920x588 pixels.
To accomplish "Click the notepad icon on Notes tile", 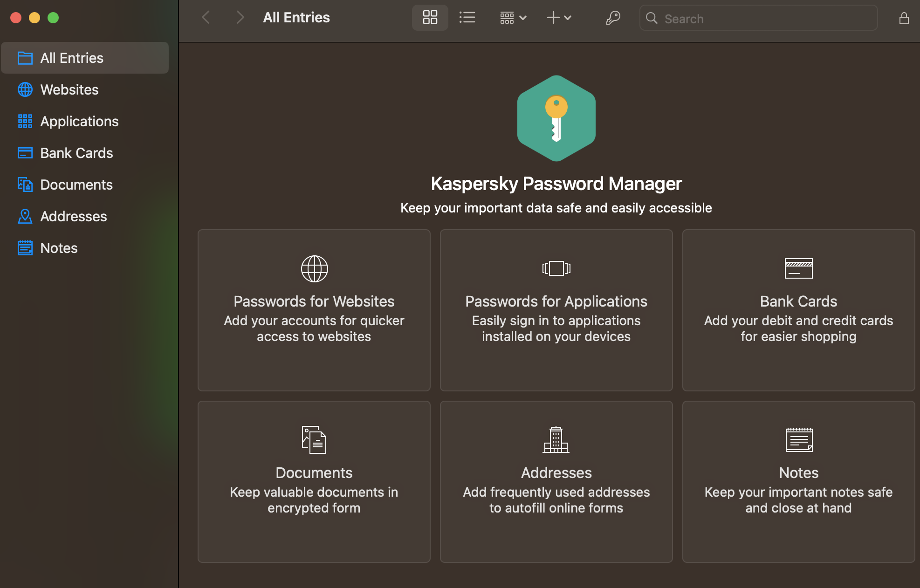I will tap(799, 440).
